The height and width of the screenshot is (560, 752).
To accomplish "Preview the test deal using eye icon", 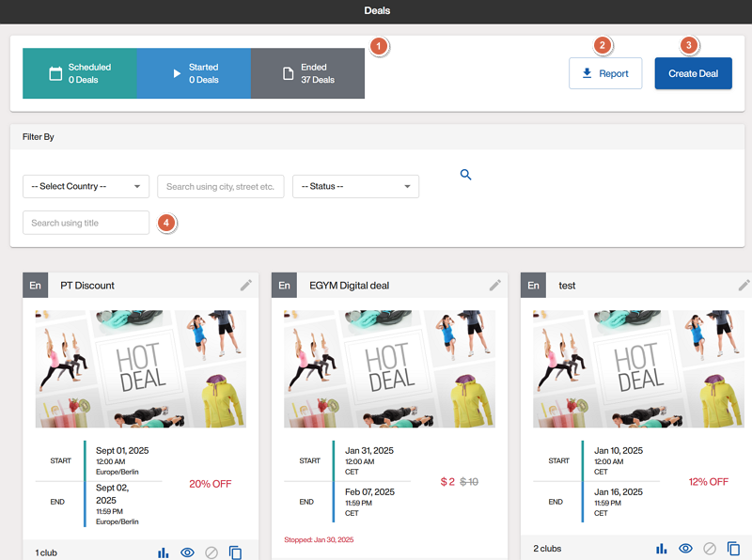I will tap(685, 549).
